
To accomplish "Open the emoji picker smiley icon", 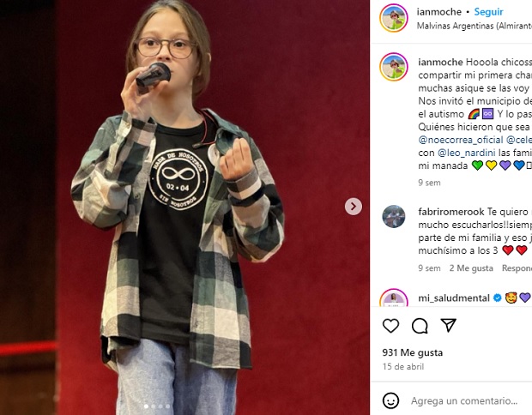I will (x=391, y=400).
